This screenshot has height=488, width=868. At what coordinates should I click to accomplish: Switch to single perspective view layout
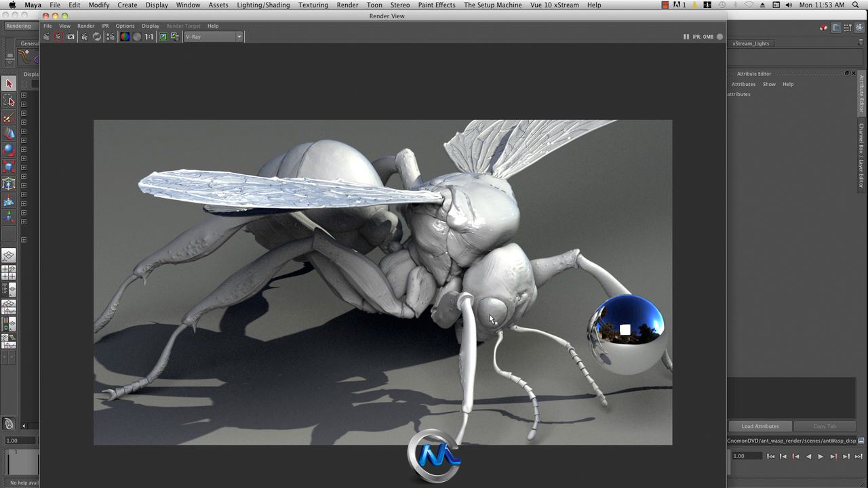(x=9, y=256)
